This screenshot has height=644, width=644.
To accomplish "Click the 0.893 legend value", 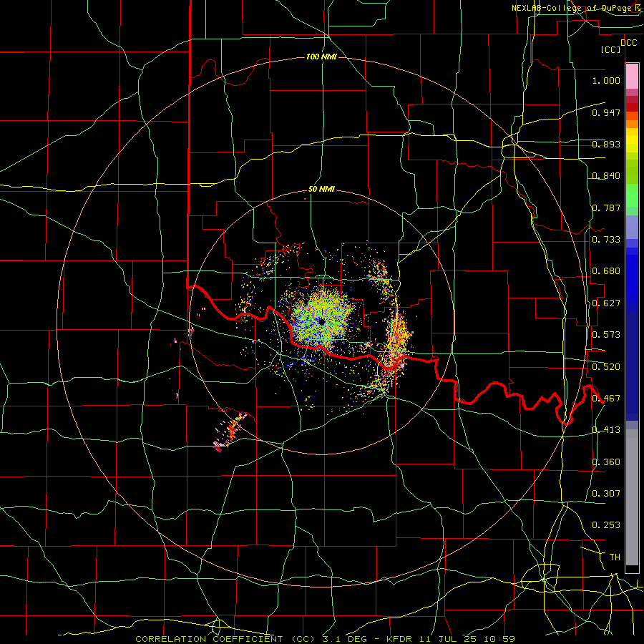I will coord(606,144).
